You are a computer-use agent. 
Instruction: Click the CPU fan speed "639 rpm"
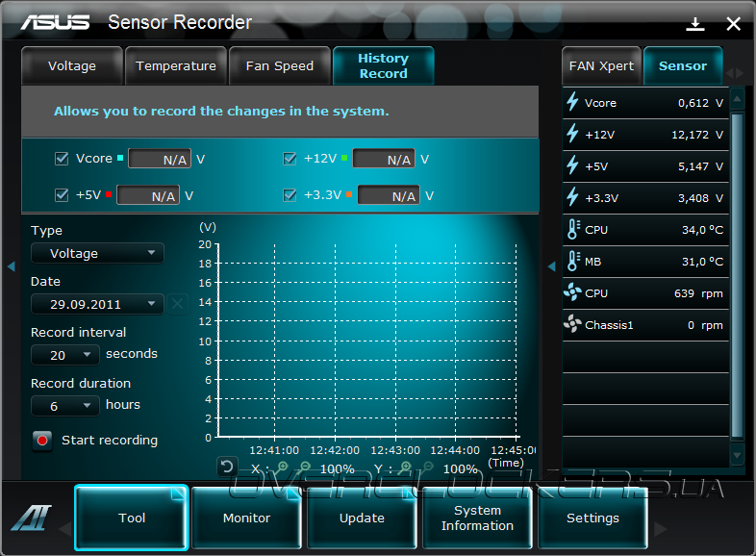point(698,293)
